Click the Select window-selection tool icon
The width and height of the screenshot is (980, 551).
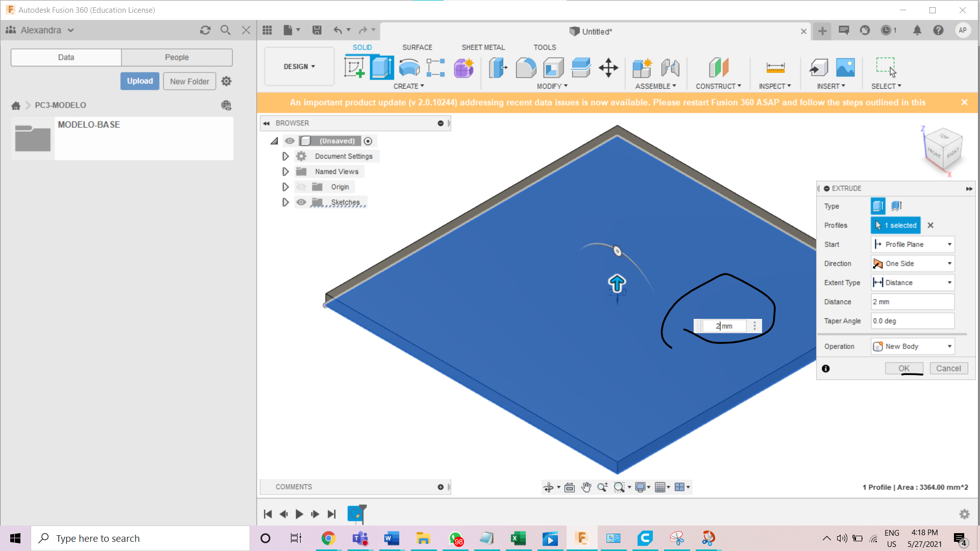click(886, 67)
